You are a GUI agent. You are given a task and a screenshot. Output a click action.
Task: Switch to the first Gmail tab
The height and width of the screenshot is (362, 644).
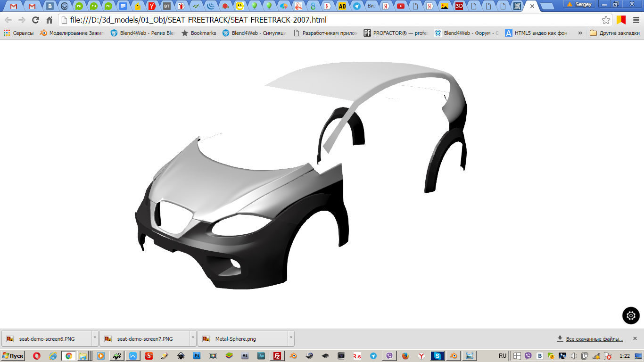coord(14,6)
